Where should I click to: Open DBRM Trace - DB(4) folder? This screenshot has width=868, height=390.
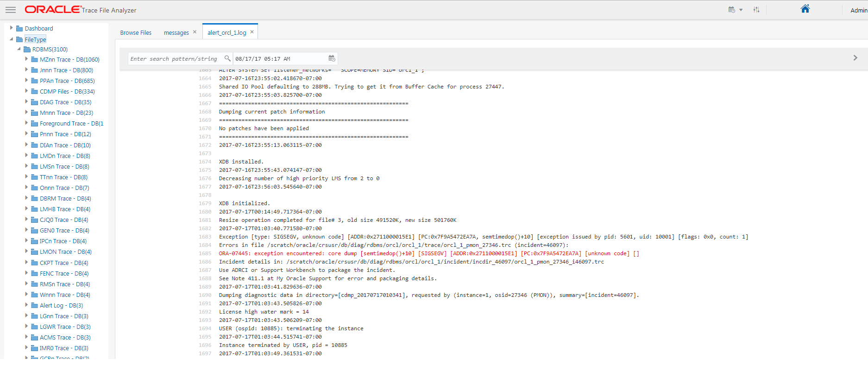65,198
